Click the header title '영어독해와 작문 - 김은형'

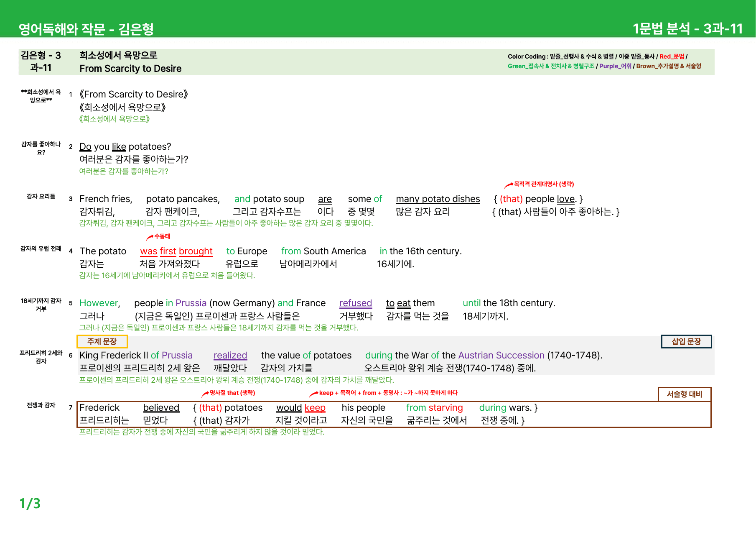click(x=86, y=29)
